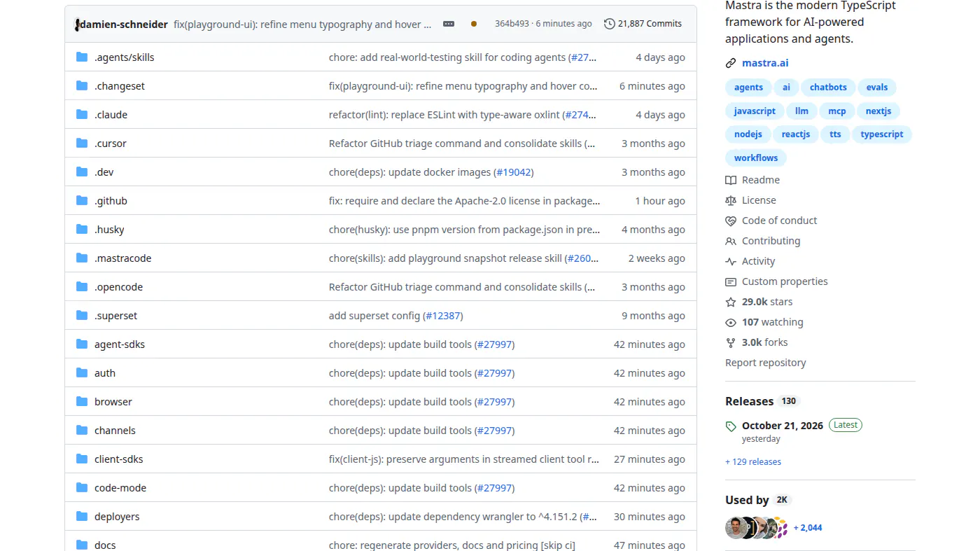Image resolution: width=980 pixels, height=551 pixels.
Task: Open pull request #19042 link
Action: pos(514,172)
